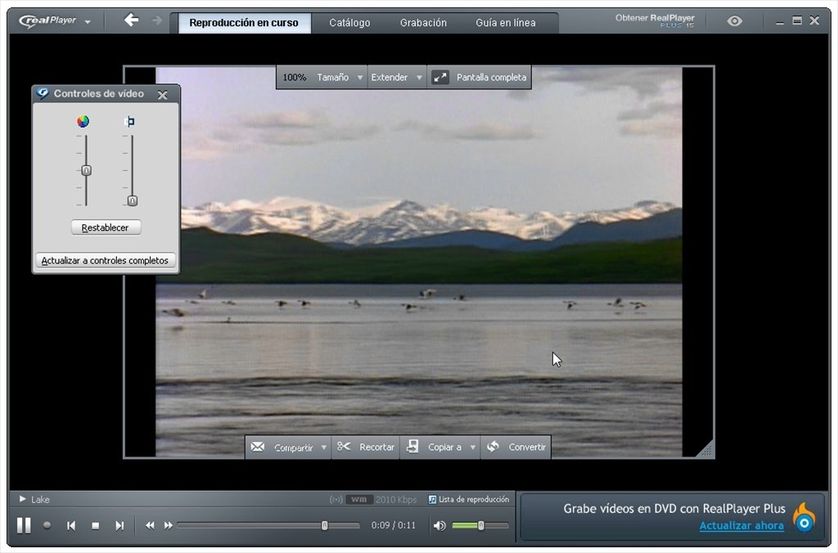Open the Extender dropdown
This screenshot has width=838, height=553.
396,77
